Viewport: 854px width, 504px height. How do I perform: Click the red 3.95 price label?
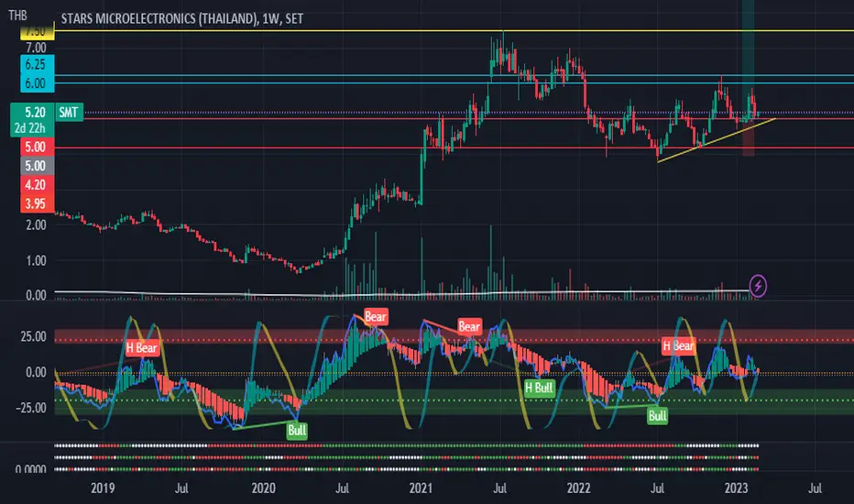38,203
